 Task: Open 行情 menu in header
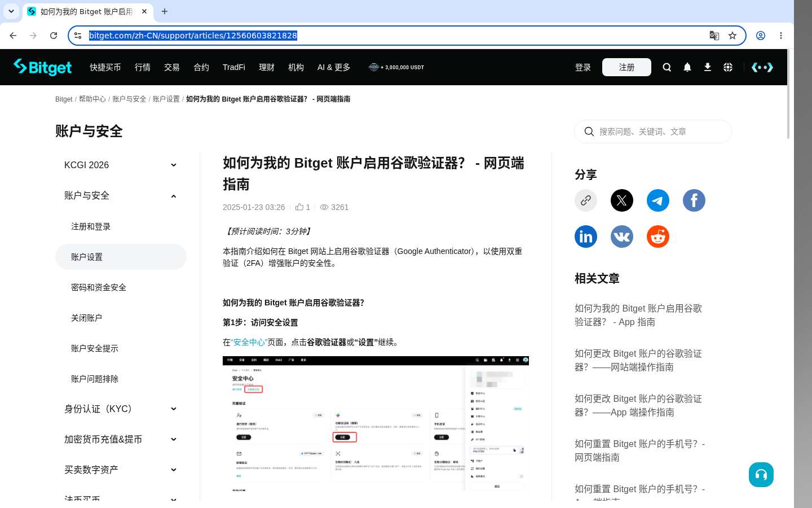(x=143, y=67)
